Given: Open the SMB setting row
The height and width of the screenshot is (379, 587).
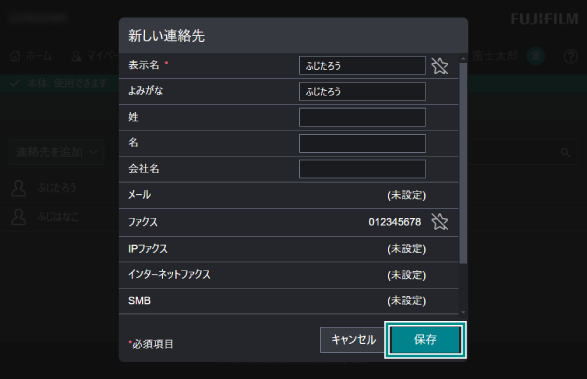Looking at the screenshot, I should [x=289, y=301].
